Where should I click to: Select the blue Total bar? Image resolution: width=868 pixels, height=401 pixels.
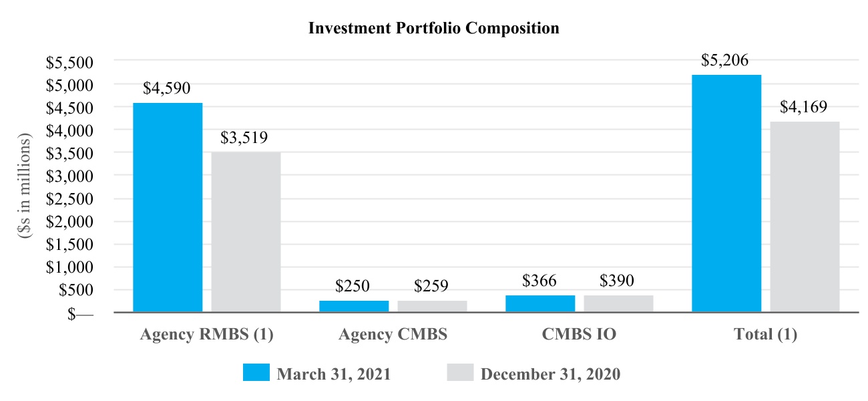point(726,193)
